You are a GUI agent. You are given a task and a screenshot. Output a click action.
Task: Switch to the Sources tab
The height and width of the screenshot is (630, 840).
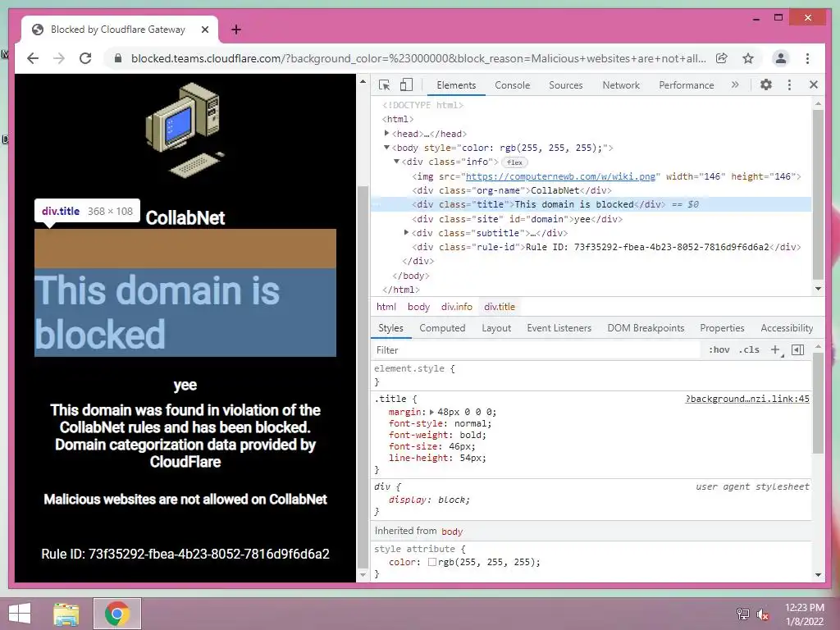[x=566, y=85]
